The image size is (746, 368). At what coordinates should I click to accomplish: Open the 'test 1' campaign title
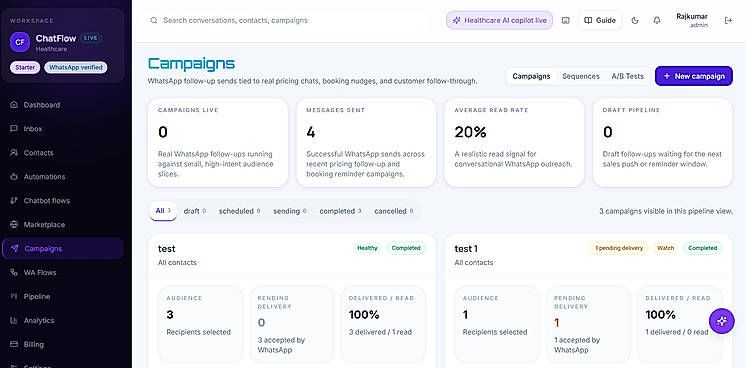pyautogui.click(x=466, y=249)
